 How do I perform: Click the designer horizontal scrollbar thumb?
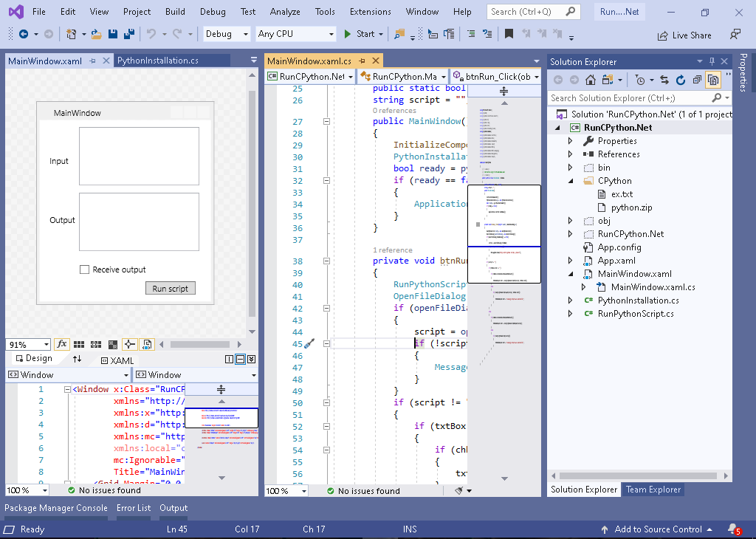(x=199, y=344)
